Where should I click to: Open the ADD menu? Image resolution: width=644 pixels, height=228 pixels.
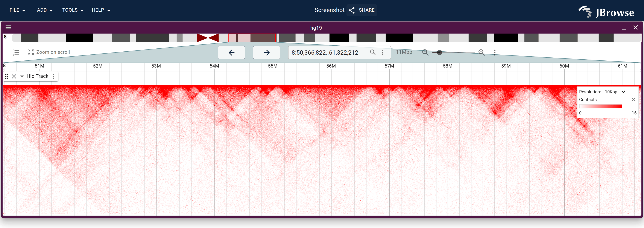(45, 10)
